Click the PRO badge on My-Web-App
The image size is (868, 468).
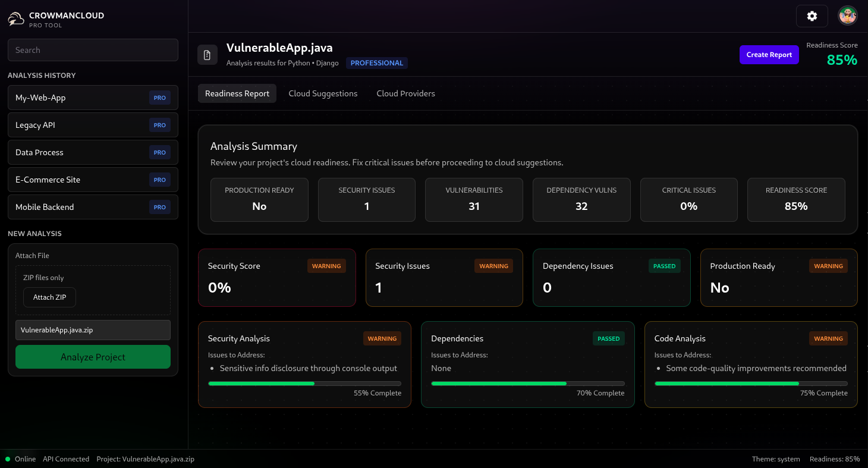159,98
